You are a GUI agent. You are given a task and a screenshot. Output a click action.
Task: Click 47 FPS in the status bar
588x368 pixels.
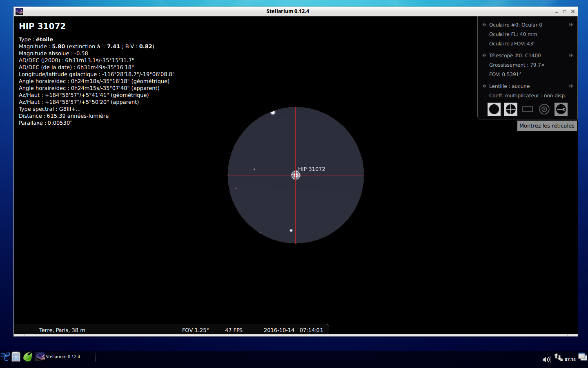(x=234, y=330)
